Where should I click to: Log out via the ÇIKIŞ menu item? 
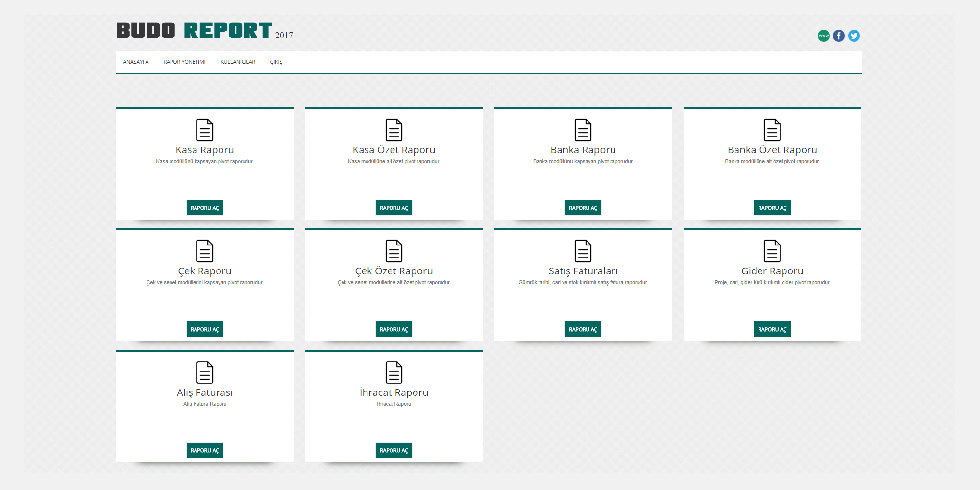276,62
